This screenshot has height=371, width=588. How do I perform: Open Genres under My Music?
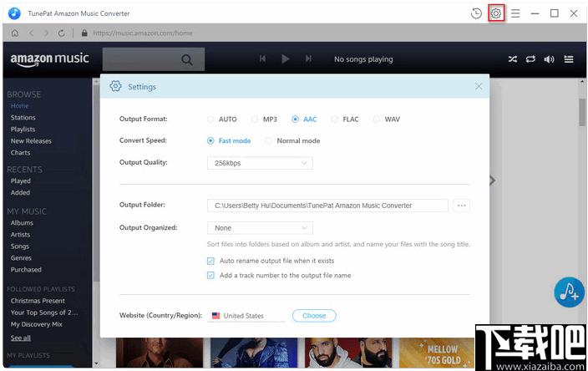click(21, 258)
